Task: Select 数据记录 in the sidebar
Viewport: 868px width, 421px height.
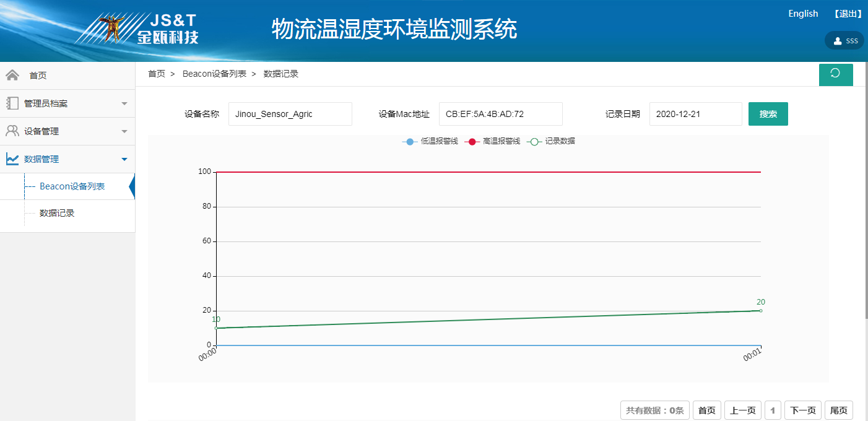Action: (57, 213)
